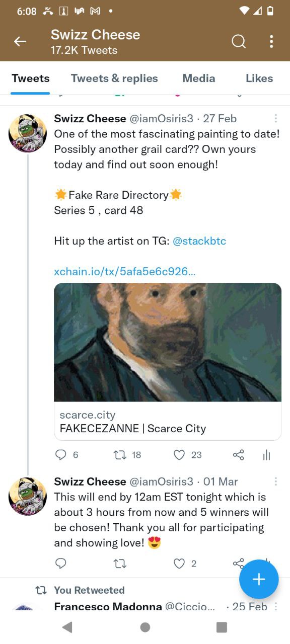This screenshot has height=644, width=290.
Task: Open the three-dot overflow menu in header
Action: point(271,42)
